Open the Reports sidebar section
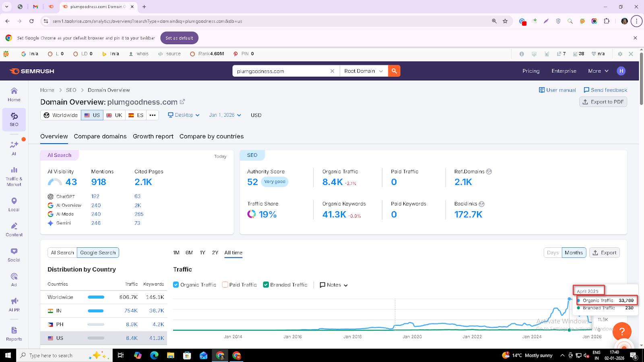Viewport: 644px width, 362px height. [14, 334]
